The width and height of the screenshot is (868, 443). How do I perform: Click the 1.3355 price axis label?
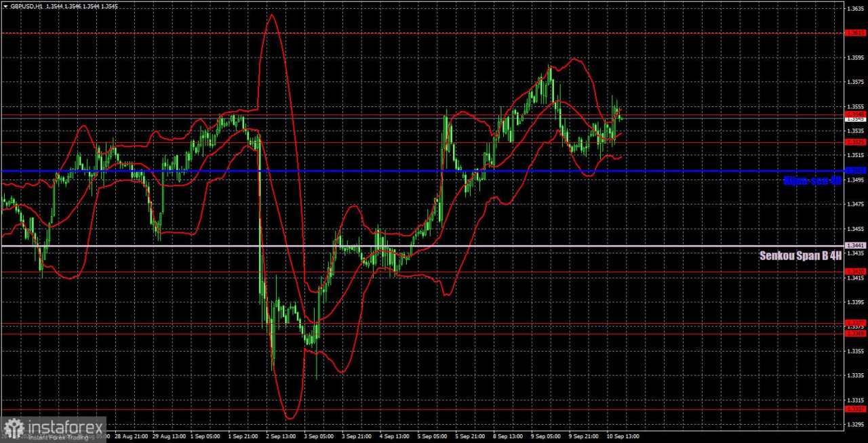pyautogui.click(x=855, y=351)
